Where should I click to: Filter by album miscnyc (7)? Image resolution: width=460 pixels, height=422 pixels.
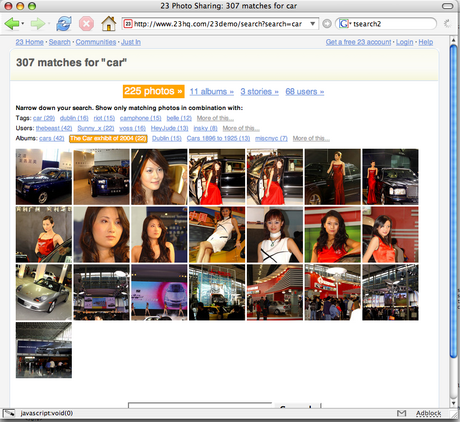271,138
